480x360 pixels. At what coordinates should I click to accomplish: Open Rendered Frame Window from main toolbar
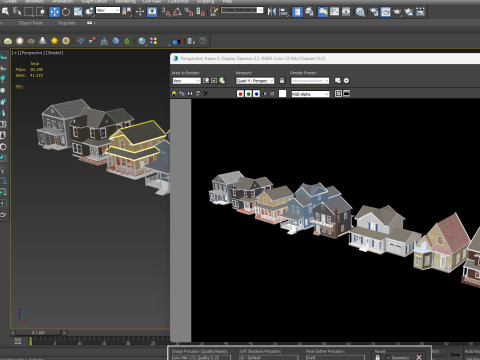coord(386,12)
